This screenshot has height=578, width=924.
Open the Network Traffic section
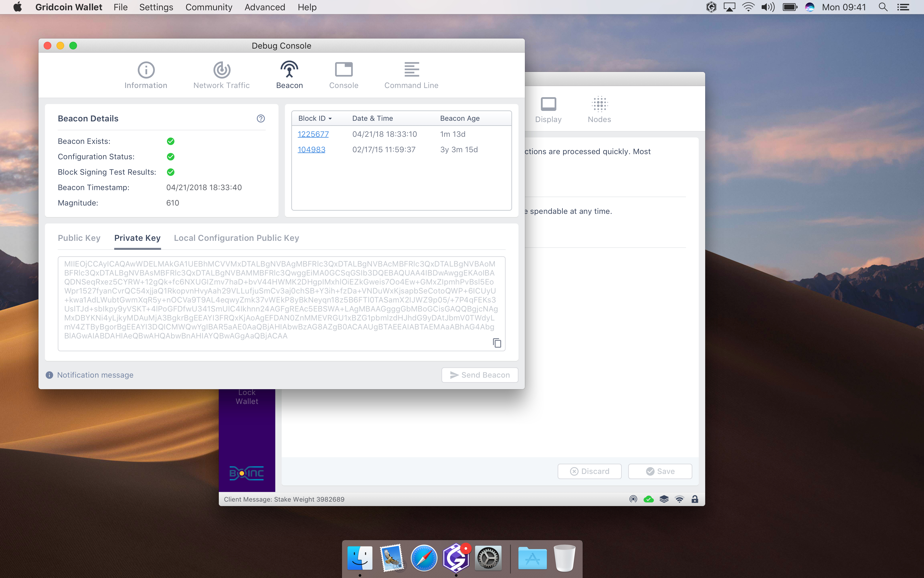221,75
